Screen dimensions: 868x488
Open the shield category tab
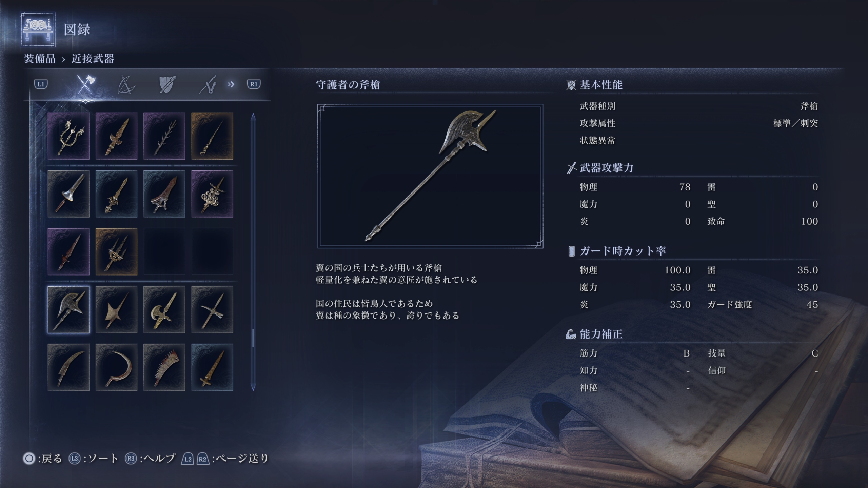point(167,84)
